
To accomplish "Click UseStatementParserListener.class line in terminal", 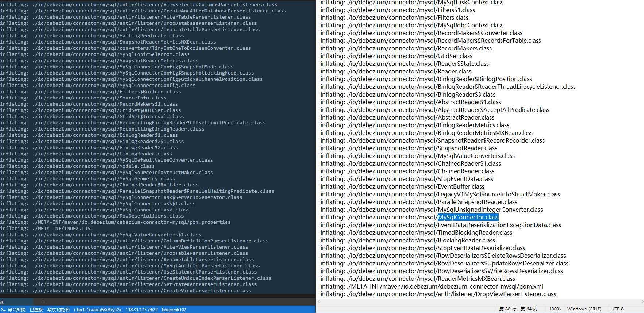I will coord(129,272).
